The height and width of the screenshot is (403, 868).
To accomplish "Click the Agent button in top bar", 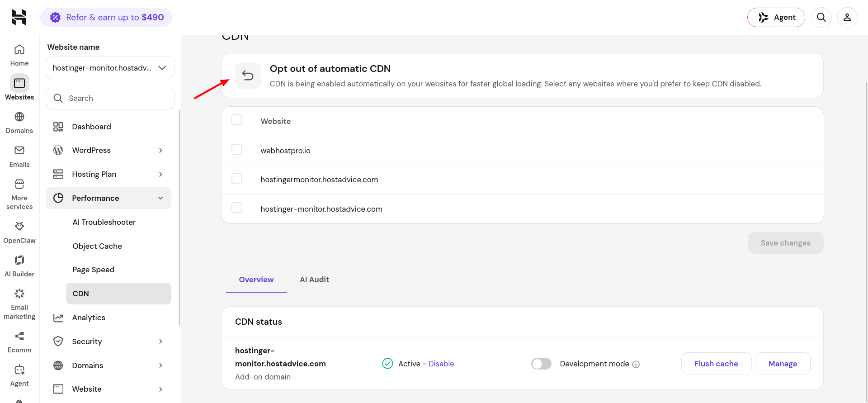I will pos(776,17).
